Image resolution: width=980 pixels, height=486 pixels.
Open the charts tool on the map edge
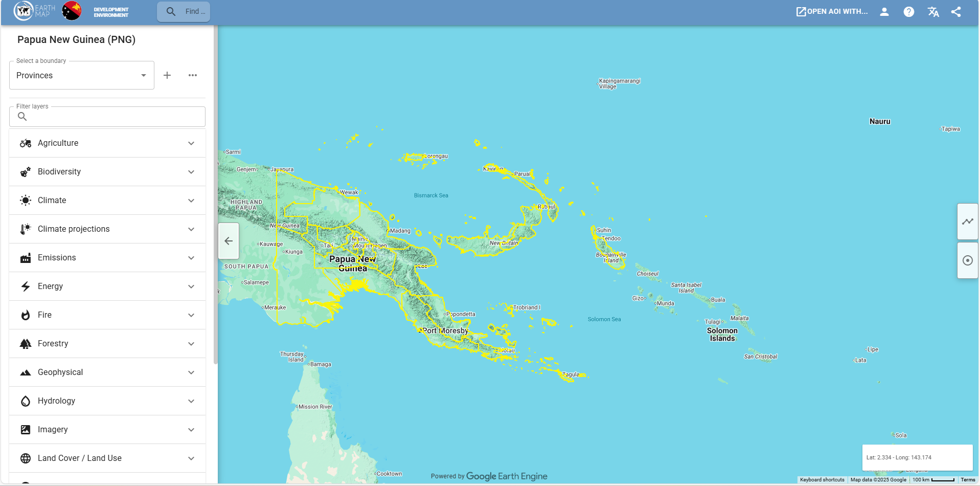pyautogui.click(x=967, y=222)
